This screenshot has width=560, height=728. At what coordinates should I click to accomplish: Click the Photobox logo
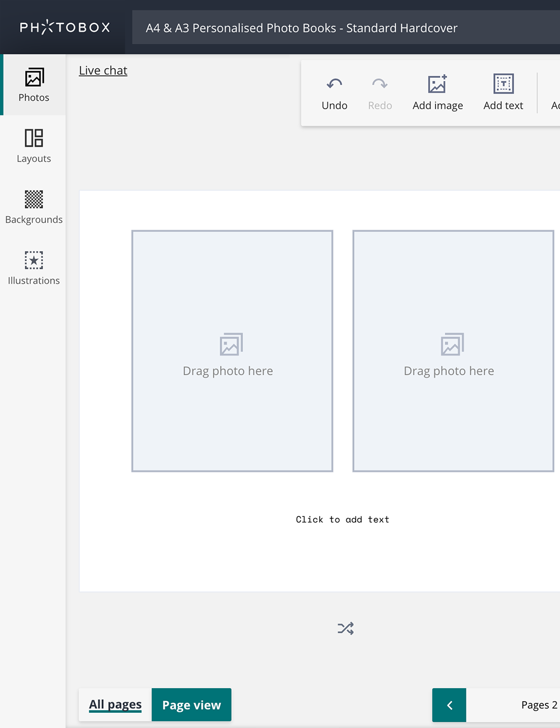65,27
